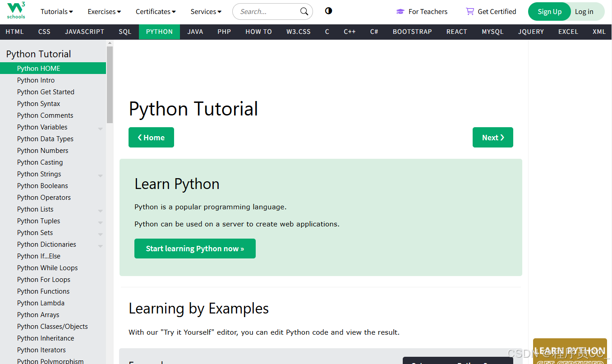This screenshot has height=364, width=612.
Task: Open Python Numbers sidebar link
Action: click(53, 151)
